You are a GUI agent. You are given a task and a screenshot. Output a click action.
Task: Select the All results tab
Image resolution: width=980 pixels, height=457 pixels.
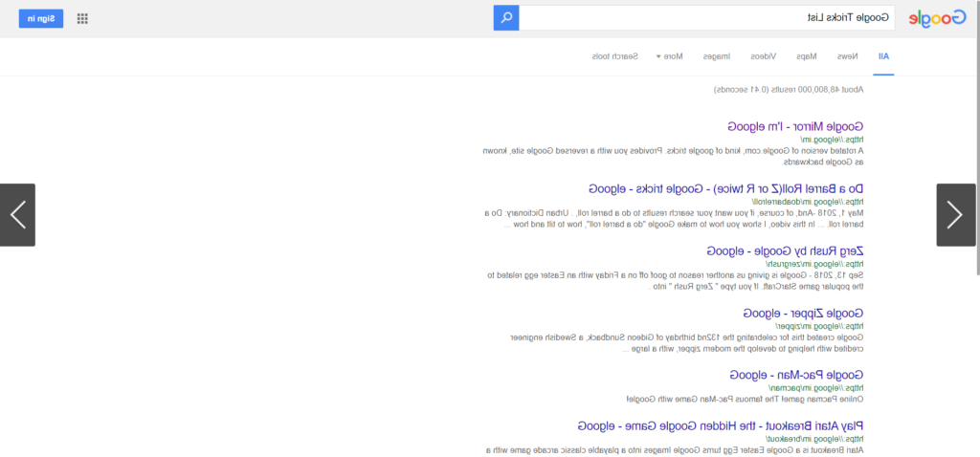[x=883, y=56]
